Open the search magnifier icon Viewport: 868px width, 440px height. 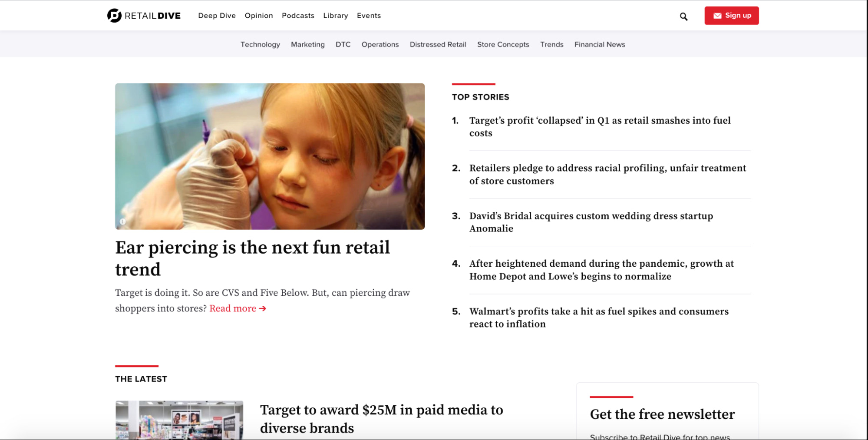tap(683, 17)
